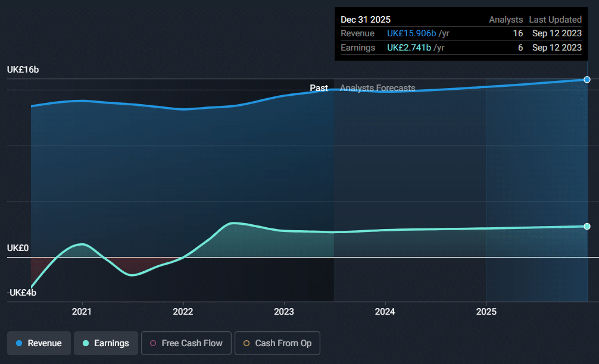Click the teal Earnings end data point

pyautogui.click(x=587, y=226)
